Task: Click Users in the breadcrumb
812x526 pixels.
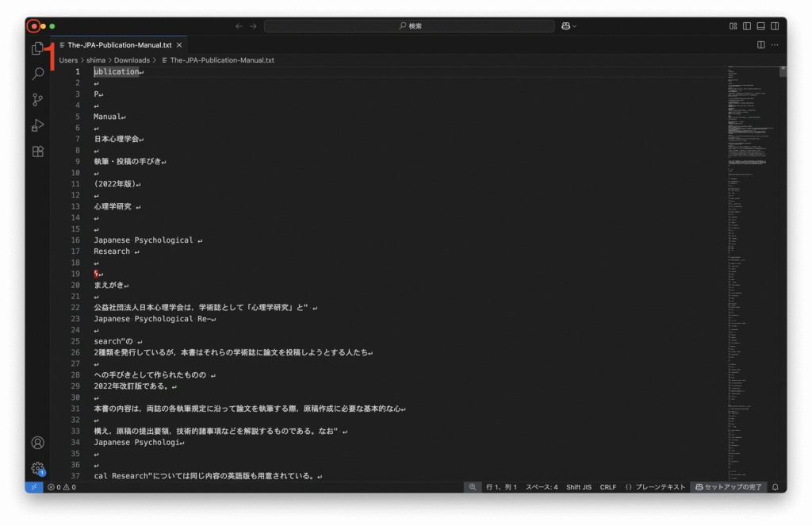Action: (68, 60)
